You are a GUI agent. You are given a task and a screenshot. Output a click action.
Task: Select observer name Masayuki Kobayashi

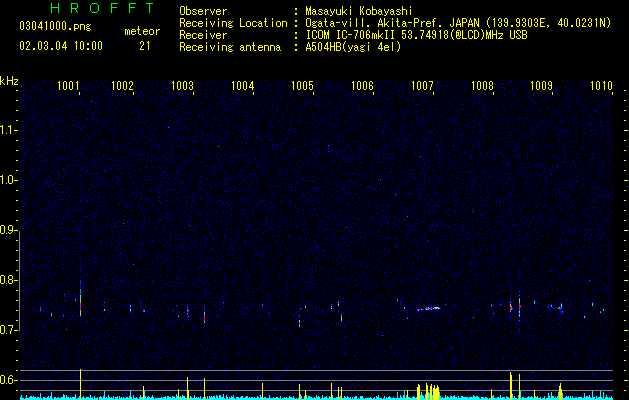tap(359, 11)
